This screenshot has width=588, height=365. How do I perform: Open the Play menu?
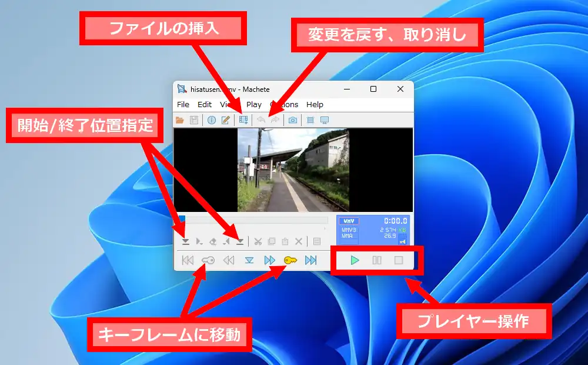point(254,104)
